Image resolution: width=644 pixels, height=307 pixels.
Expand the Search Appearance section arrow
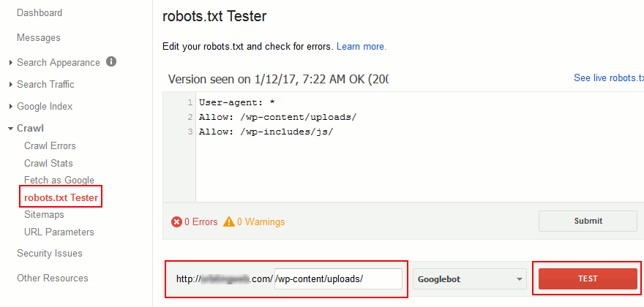[x=11, y=63]
